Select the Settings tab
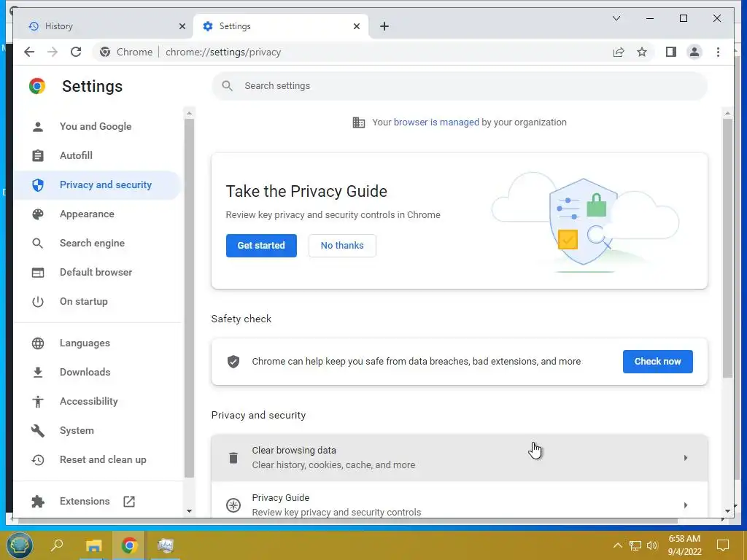The image size is (747, 560). tap(281, 26)
